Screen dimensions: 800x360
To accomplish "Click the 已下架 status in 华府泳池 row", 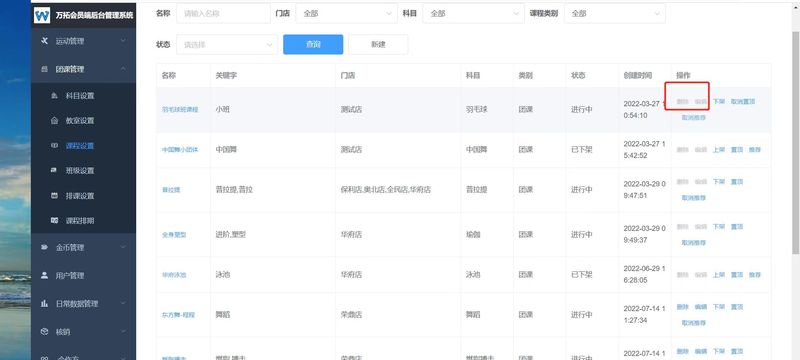I will [x=582, y=275].
